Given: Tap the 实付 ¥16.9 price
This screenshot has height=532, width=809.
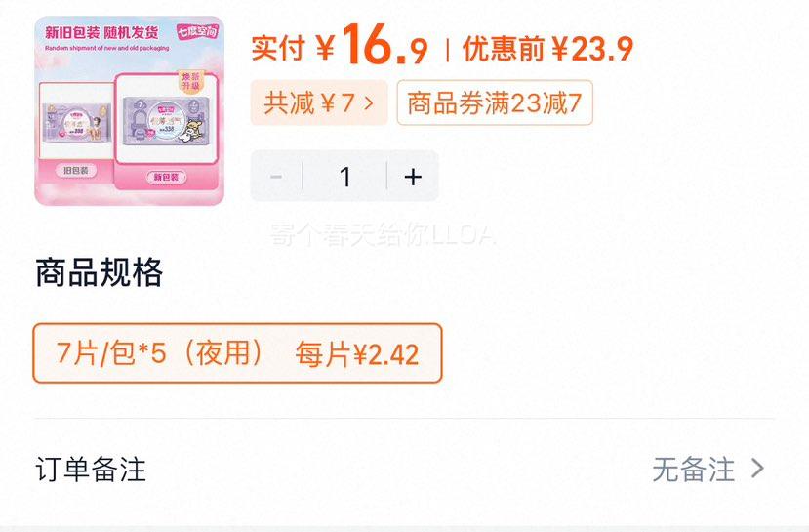Looking at the screenshot, I should coord(340,47).
